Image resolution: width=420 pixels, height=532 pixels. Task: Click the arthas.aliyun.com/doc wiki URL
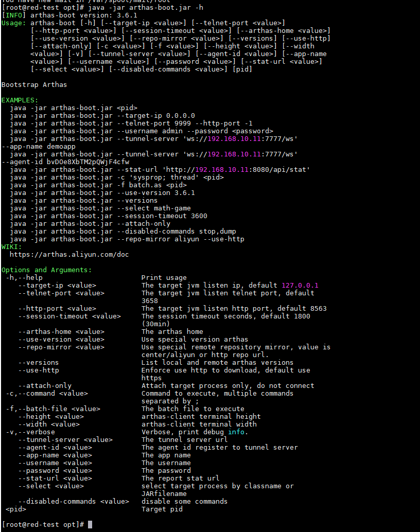(69, 254)
